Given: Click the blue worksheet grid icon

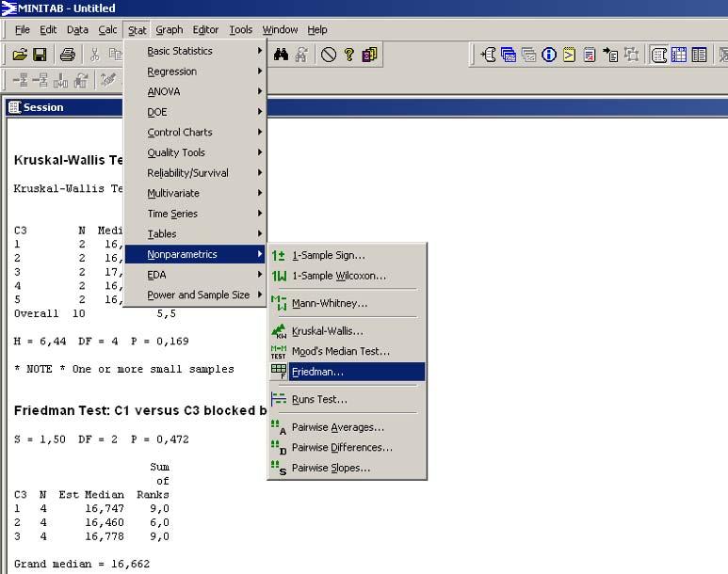Looking at the screenshot, I should (x=679, y=55).
